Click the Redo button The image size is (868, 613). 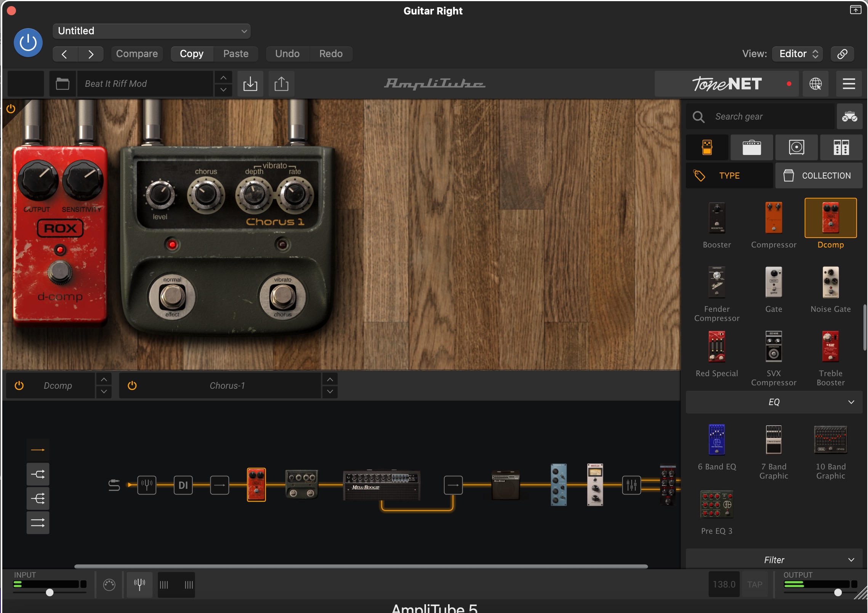point(331,54)
